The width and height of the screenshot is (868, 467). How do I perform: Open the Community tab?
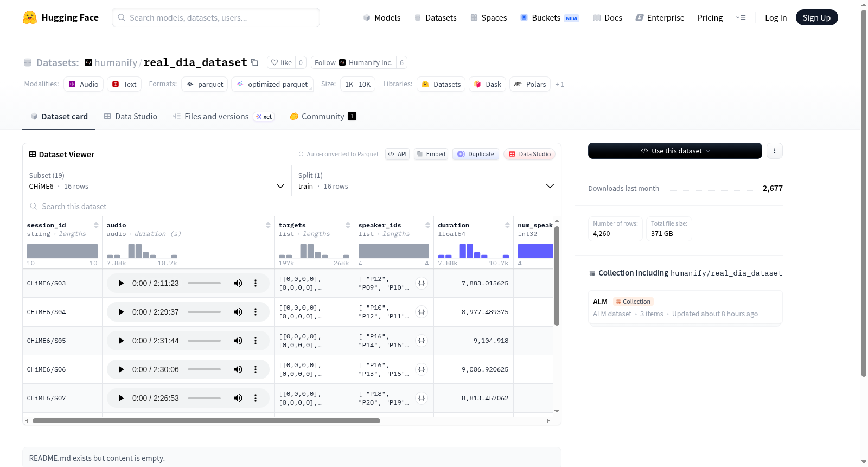coord(323,117)
